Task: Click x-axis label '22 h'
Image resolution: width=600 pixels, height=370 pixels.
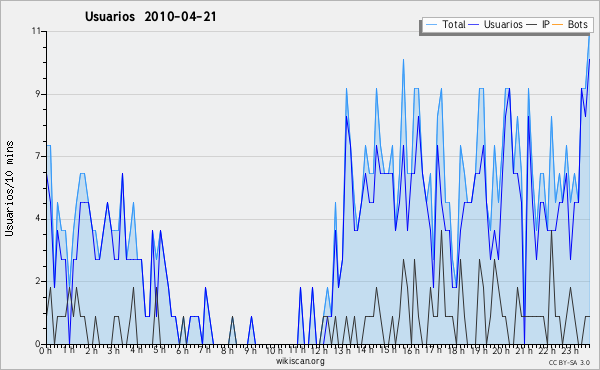Action: (546, 350)
